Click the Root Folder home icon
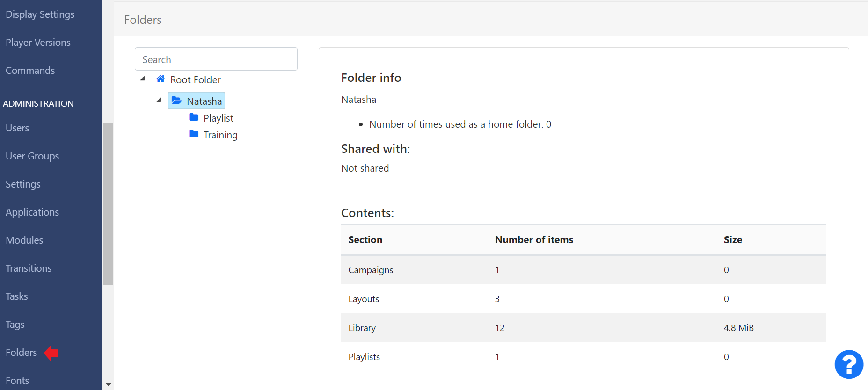The image size is (868, 390). (160, 79)
